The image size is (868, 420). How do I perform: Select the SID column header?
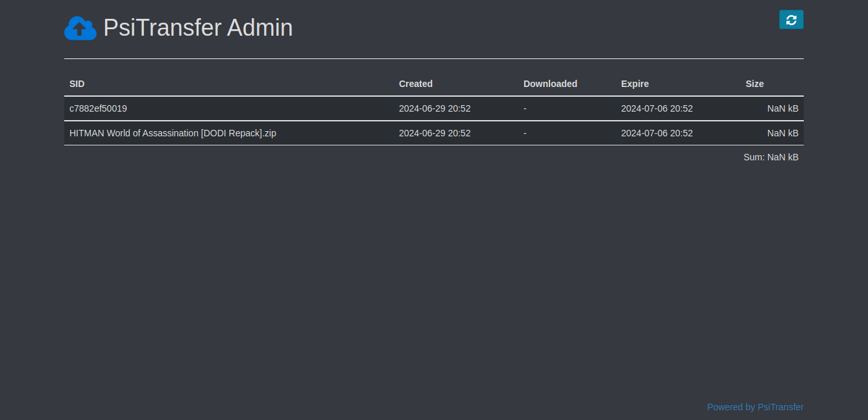click(77, 84)
